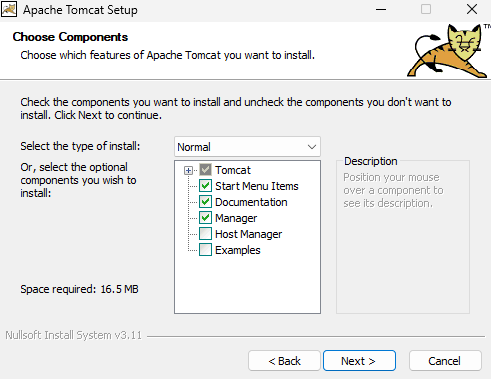Click the Cancel button
The height and width of the screenshot is (379, 491).
(x=445, y=361)
